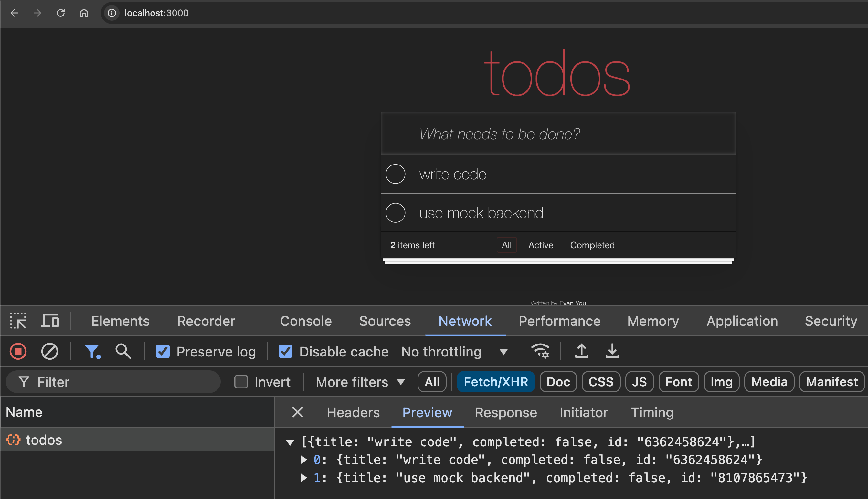Viewport: 868px width, 499px height.
Task: Switch to the Response tab
Action: 505,412
